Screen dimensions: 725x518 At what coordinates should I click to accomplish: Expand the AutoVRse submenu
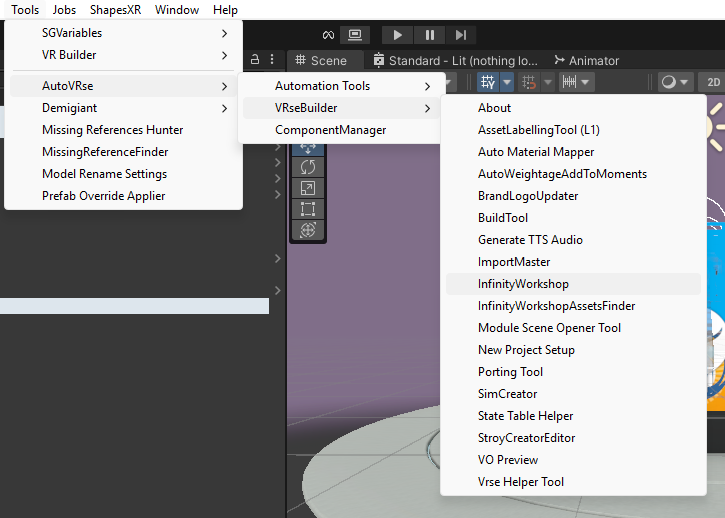pyautogui.click(x=123, y=86)
